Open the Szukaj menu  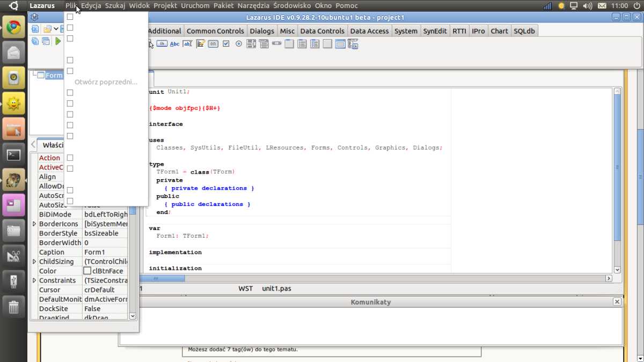click(x=115, y=6)
